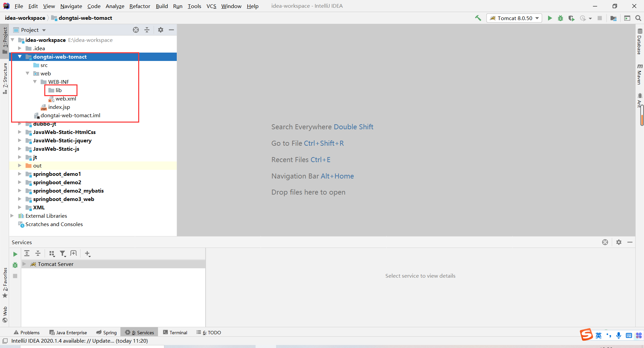Click the Filter icon in Services toolbar

63,254
